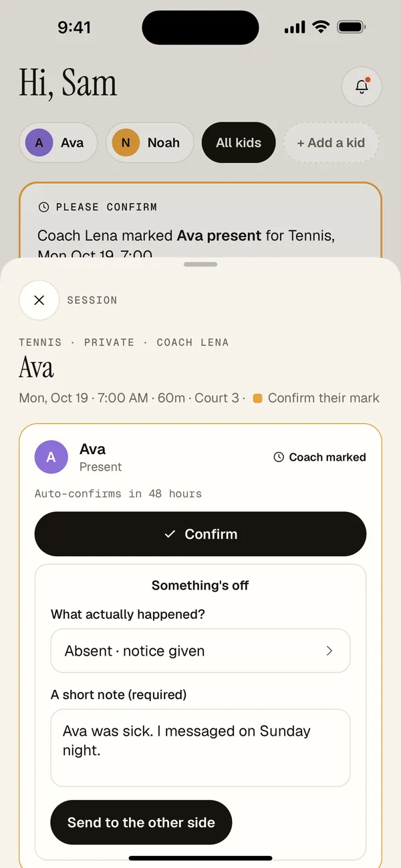Select the Ava kid filter chip
The height and width of the screenshot is (868, 401).
tap(58, 142)
